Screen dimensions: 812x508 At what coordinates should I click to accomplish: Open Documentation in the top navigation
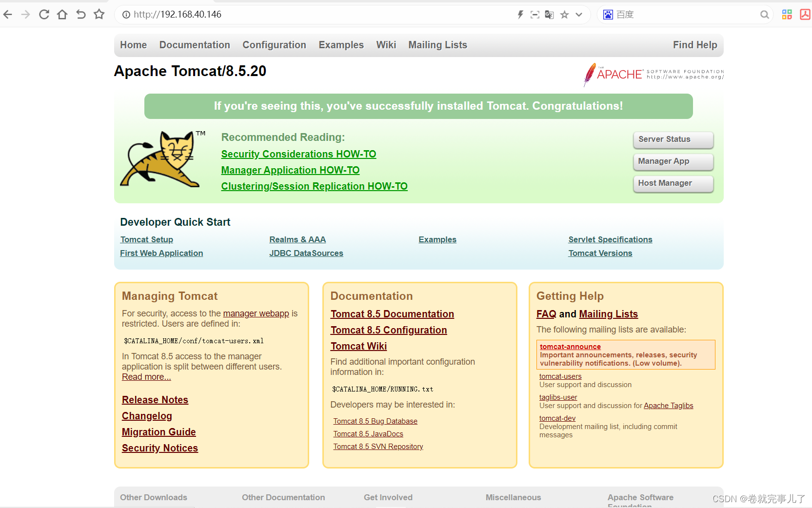coord(195,45)
